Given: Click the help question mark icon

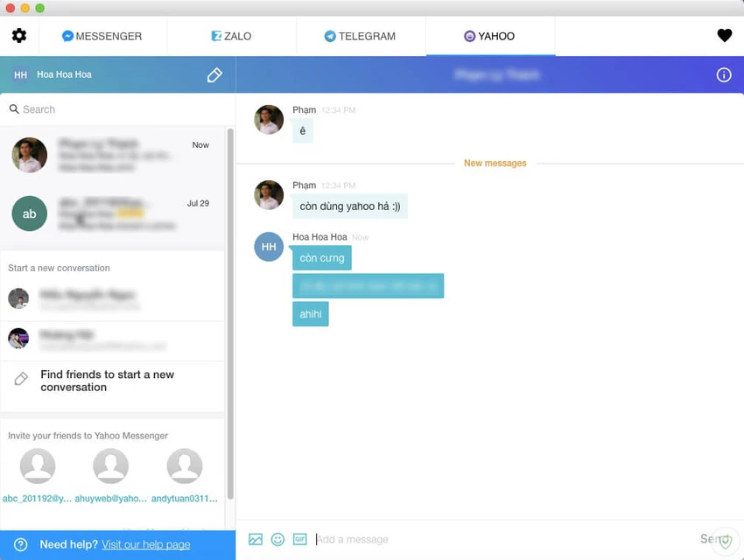Looking at the screenshot, I should tap(20, 544).
